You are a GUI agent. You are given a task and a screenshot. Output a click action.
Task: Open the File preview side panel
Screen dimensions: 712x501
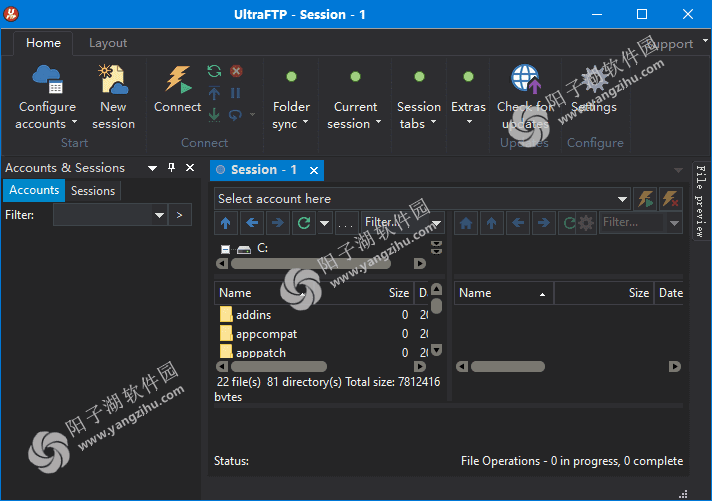tap(701, 201)
